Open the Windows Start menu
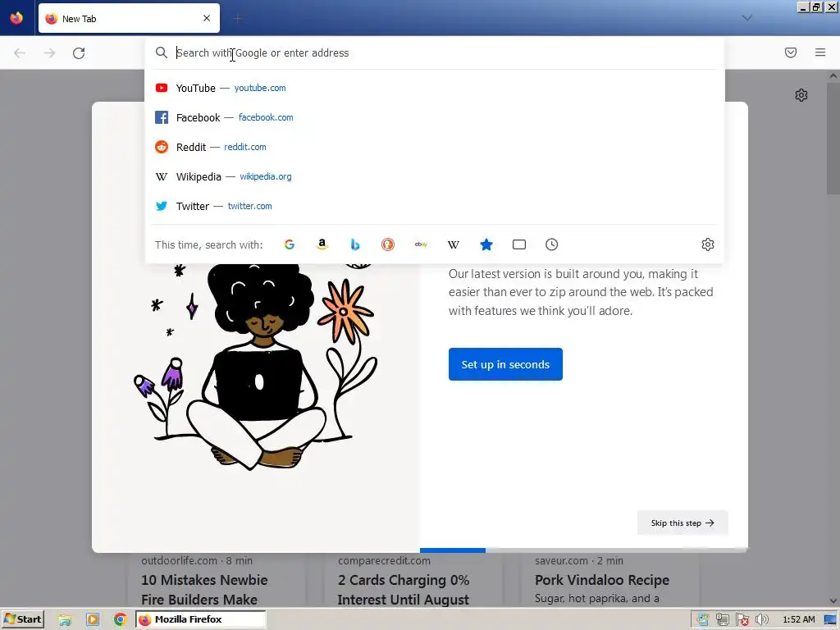Viewport: 840px width, 630px height. pyautogui.click(x=22, y=619)
